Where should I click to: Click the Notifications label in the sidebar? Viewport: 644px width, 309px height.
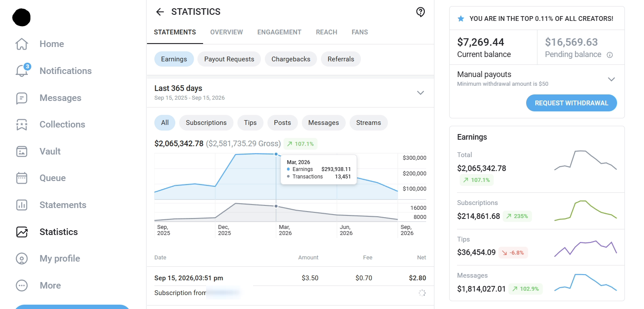coord(66,71)
